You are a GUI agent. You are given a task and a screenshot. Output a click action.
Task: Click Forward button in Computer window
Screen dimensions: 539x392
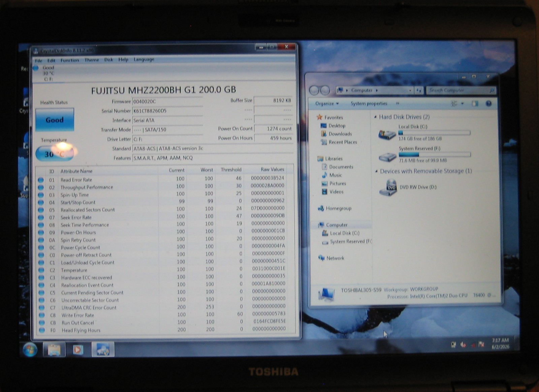click(x=325, y=90)
